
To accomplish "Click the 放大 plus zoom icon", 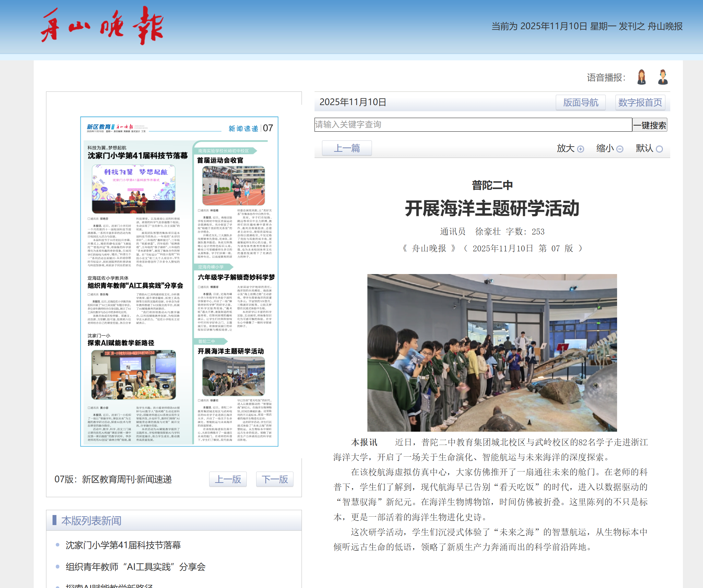I will (580, 149).
